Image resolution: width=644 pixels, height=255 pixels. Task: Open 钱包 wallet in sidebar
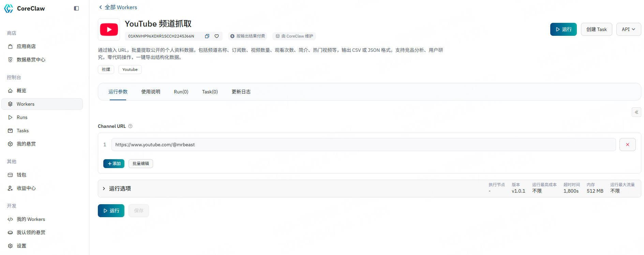(21, 175)
